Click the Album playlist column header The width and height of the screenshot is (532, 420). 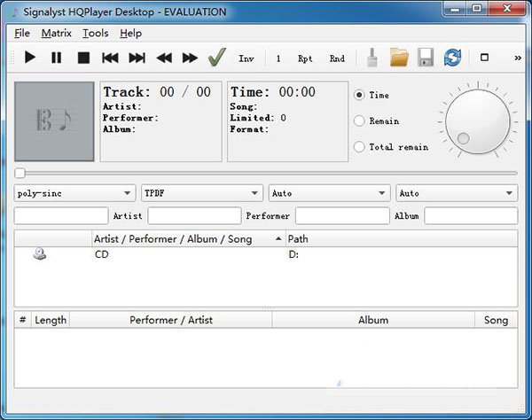(373, 320)
